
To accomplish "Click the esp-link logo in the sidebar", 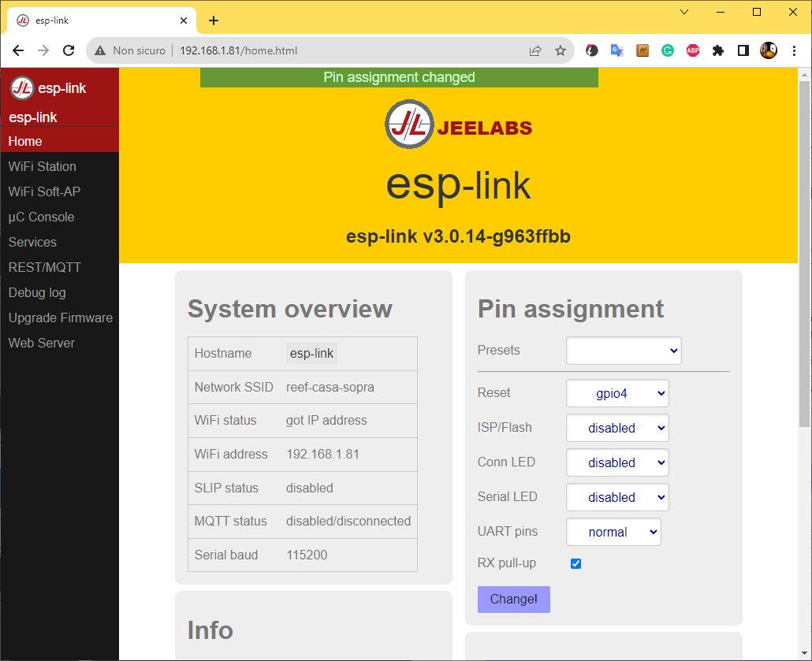I will 22,88.
